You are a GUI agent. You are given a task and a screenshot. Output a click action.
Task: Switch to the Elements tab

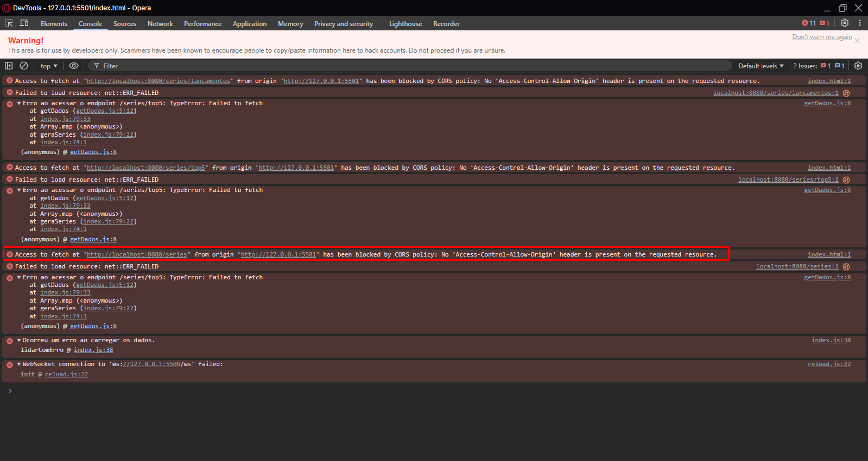pyautogui.click(x=54, y=24)
